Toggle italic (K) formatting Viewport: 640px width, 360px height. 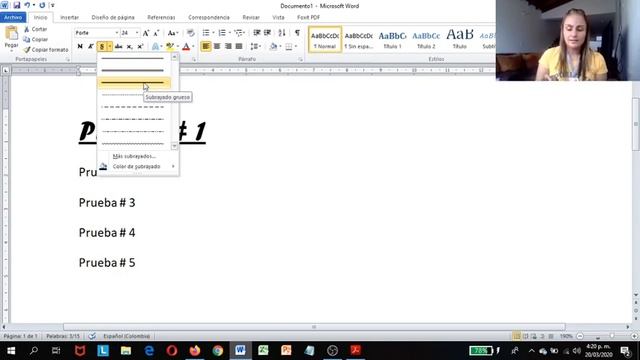click(x=91, y=47)
